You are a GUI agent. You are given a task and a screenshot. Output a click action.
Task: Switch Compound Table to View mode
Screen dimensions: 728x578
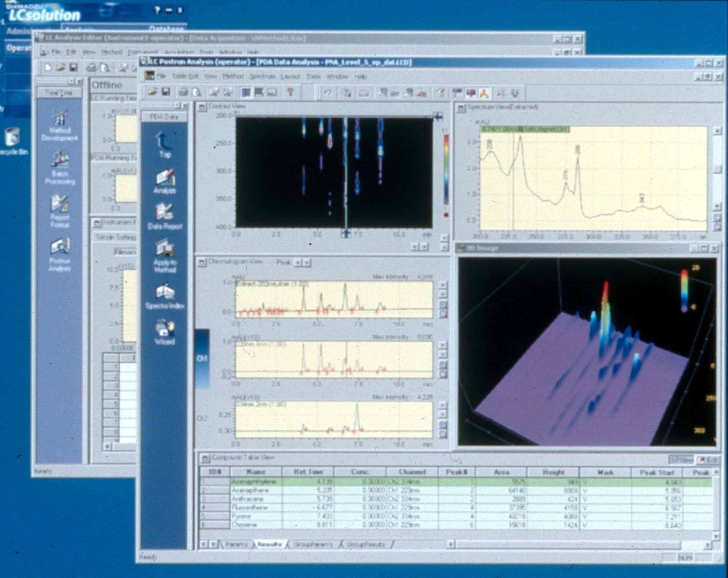681,460
